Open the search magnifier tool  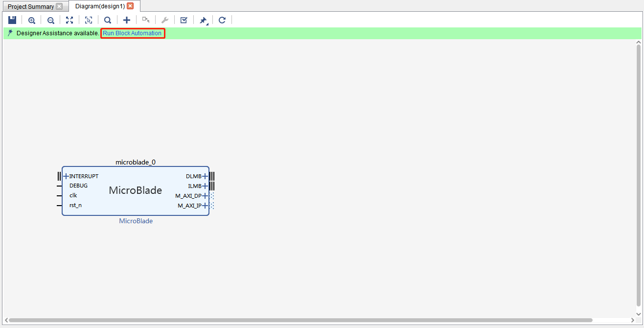(108, 20)
